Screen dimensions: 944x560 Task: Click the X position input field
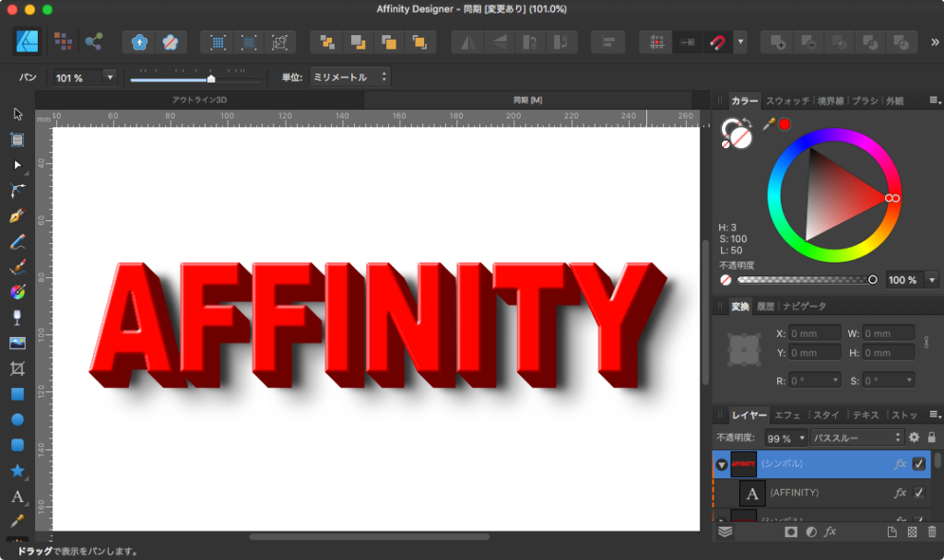(814, 333)
